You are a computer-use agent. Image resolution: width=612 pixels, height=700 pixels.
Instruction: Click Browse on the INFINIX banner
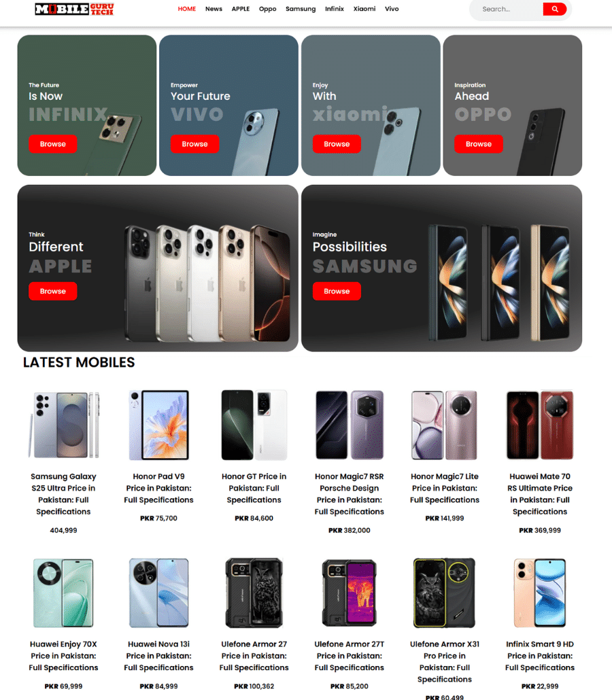[53, 144]
